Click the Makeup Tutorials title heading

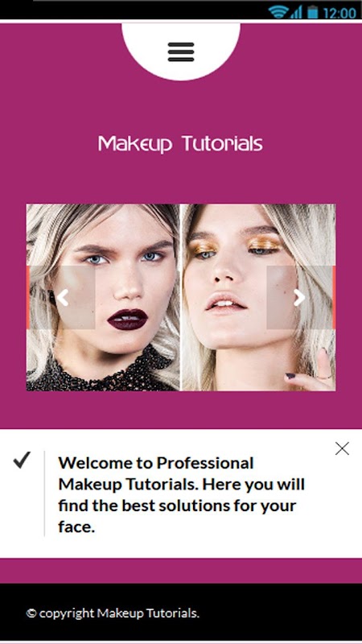[x=180, y=144]
